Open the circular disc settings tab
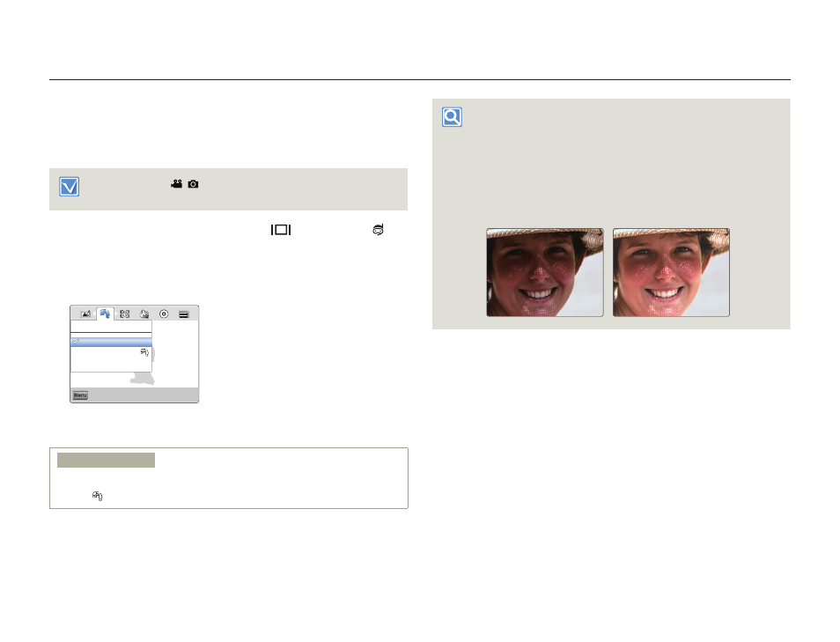840x642 pixels. click(164, 314)
